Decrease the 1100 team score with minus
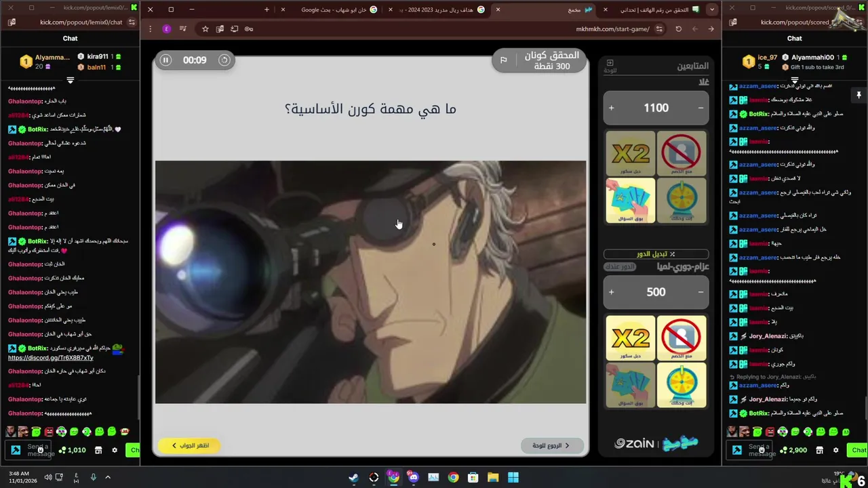Image resolution: width=868 pixels, height=488 pixels. click(x=701, y=108)
